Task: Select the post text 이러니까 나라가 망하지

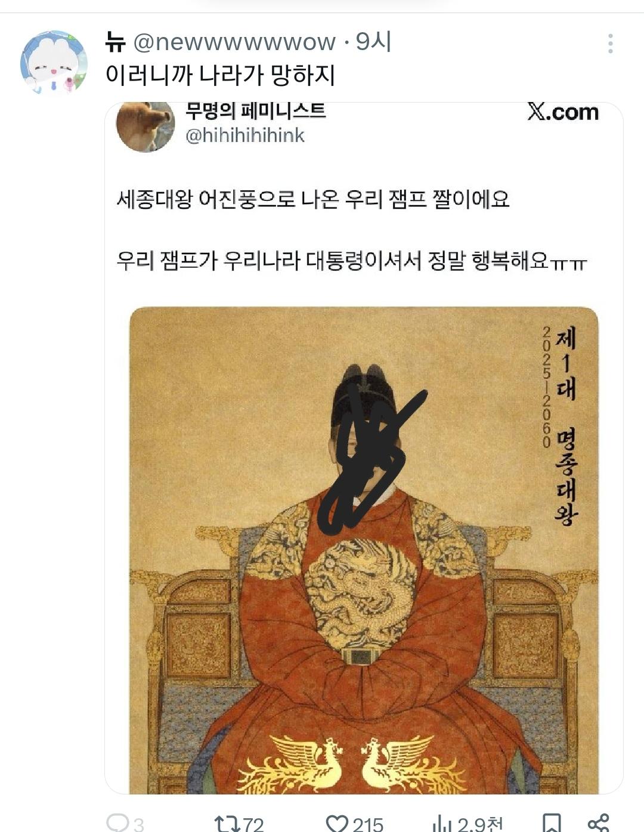Action: point(221,75)
